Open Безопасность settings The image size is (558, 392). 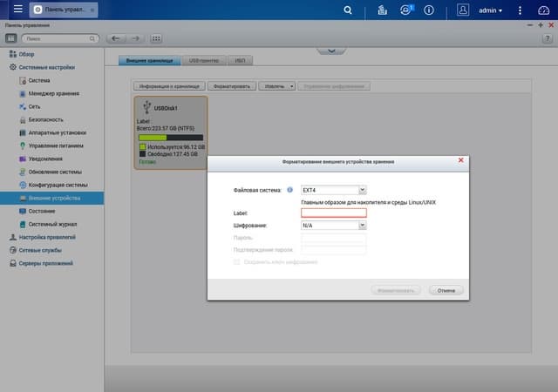tap(45, 120)
